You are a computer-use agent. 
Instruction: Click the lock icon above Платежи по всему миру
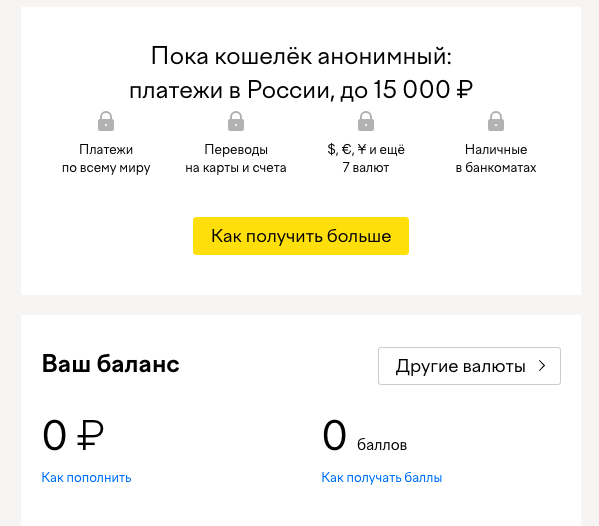point(106,121)
